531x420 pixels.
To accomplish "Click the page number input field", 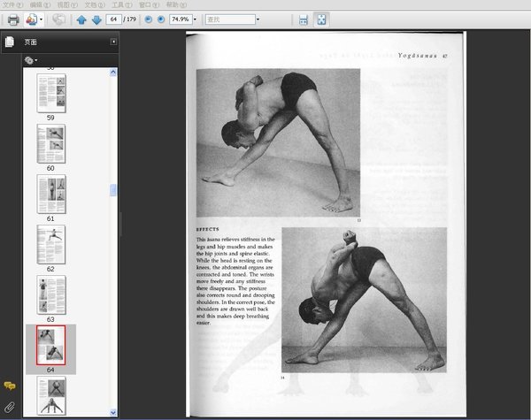I will click(114, 19).
